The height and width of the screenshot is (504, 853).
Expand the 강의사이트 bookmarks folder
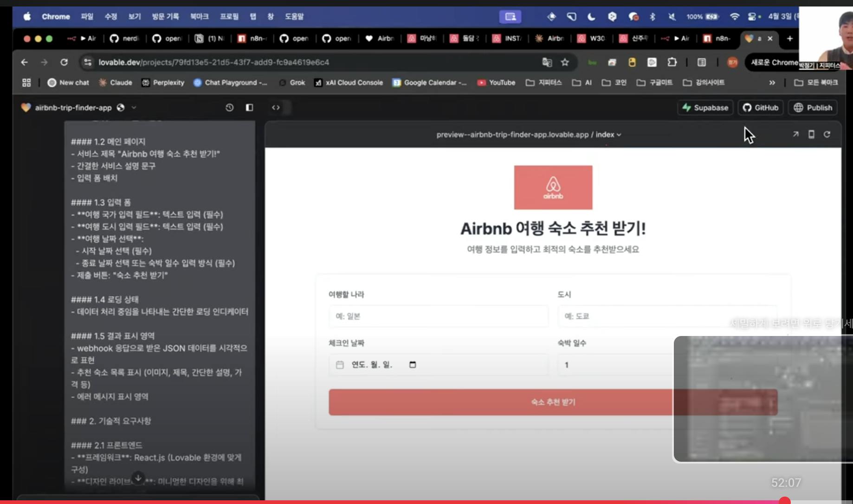pos(704,83)
